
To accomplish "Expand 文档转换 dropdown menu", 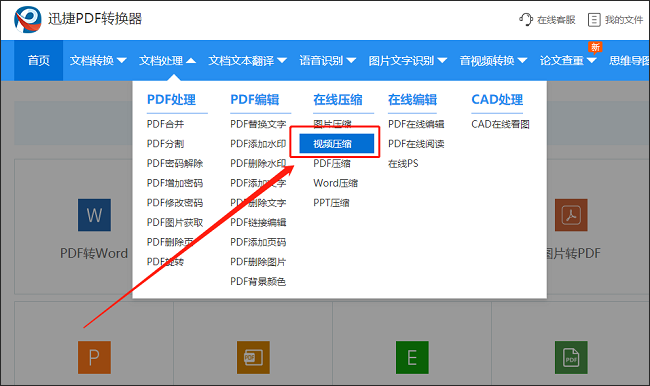I will point(98,61).
